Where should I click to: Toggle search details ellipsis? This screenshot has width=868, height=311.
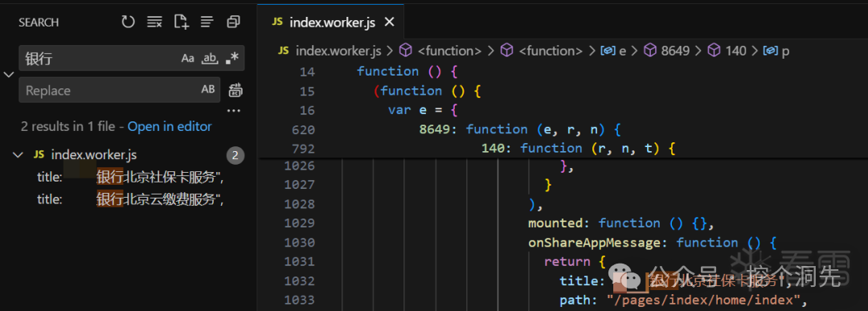pyautogui.click(x=234, y=111)
